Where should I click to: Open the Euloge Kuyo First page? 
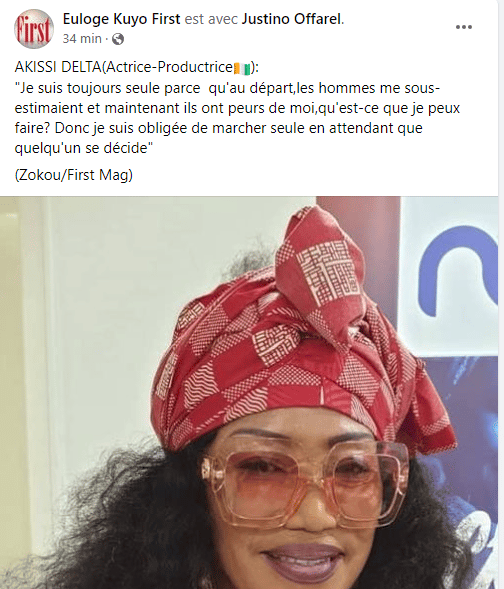point(121,19)
